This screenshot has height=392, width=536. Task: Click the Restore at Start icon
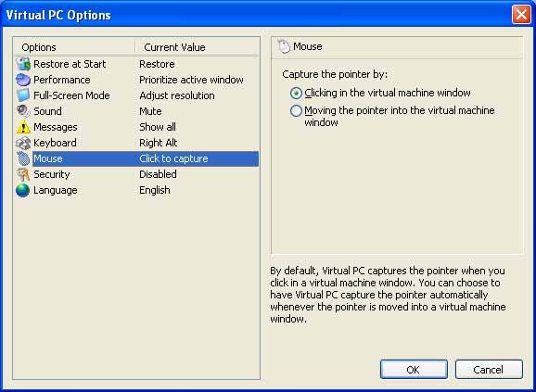tap(23, 64)
